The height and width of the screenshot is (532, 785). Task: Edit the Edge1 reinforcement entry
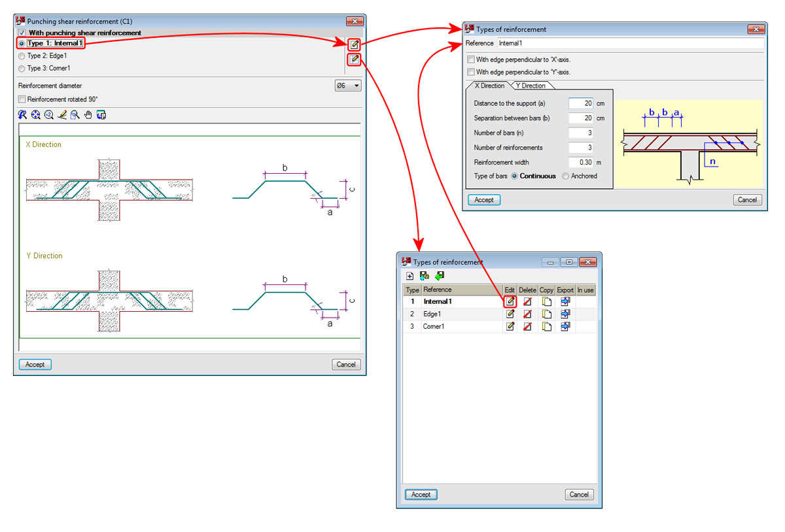(510, 314)
